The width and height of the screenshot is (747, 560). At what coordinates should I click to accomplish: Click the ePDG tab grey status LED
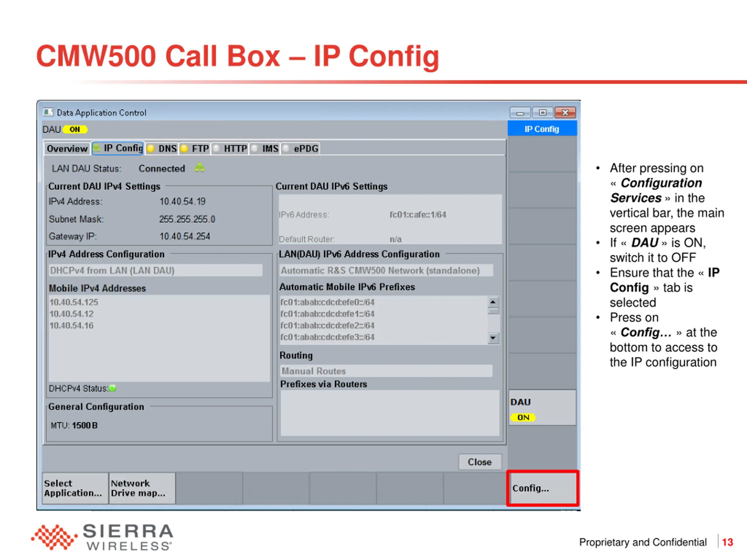click(x=286, y=148)
